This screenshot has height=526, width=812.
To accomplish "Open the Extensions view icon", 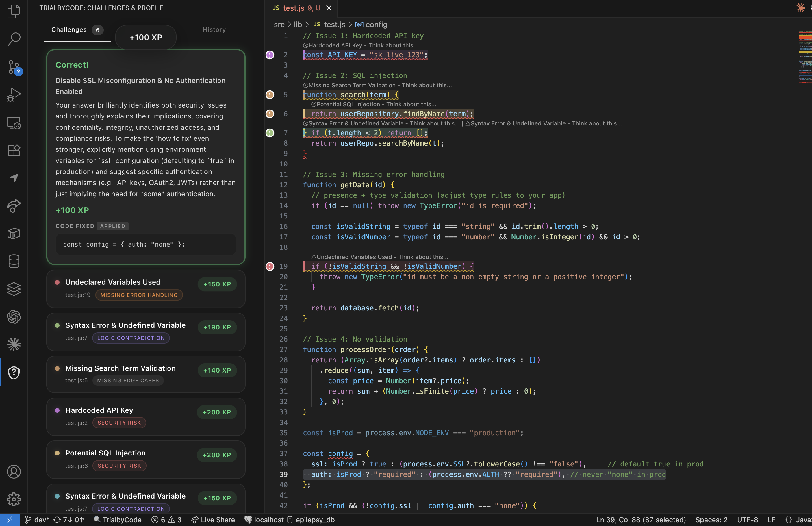I will 14,150.
